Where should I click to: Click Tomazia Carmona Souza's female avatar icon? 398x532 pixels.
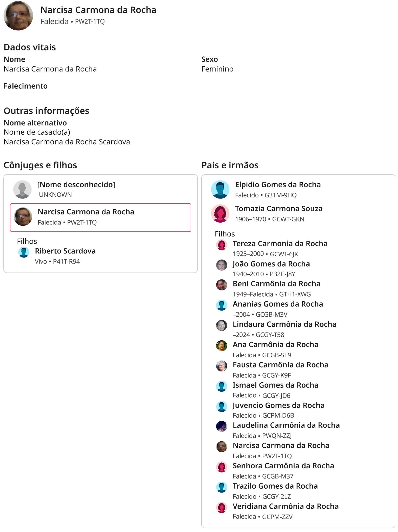point(220,214)
